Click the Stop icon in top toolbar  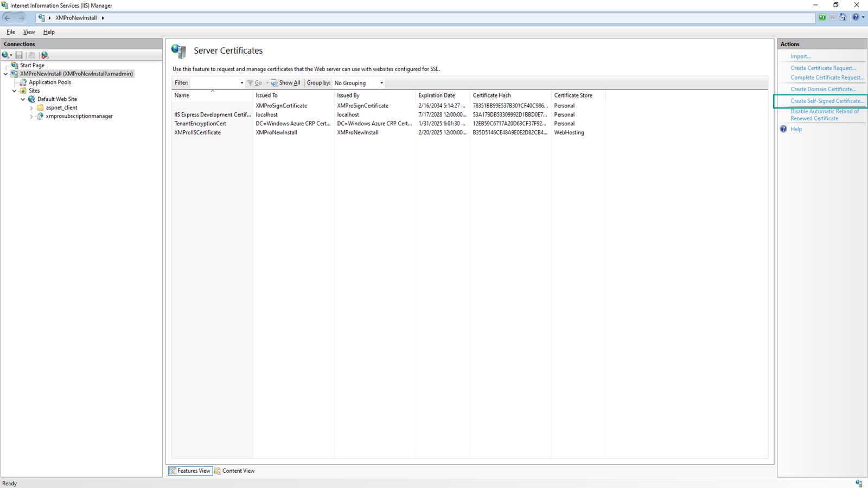coord(833,17)
